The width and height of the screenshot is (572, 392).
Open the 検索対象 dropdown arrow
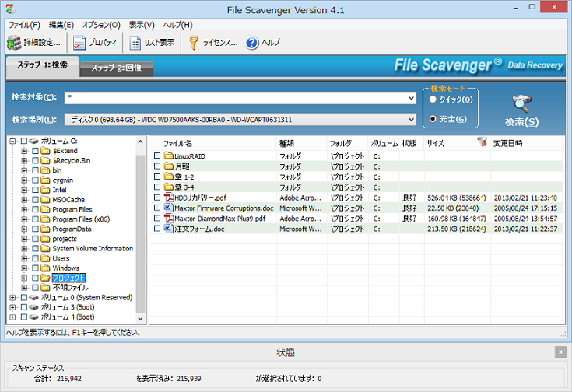[411, 98]
